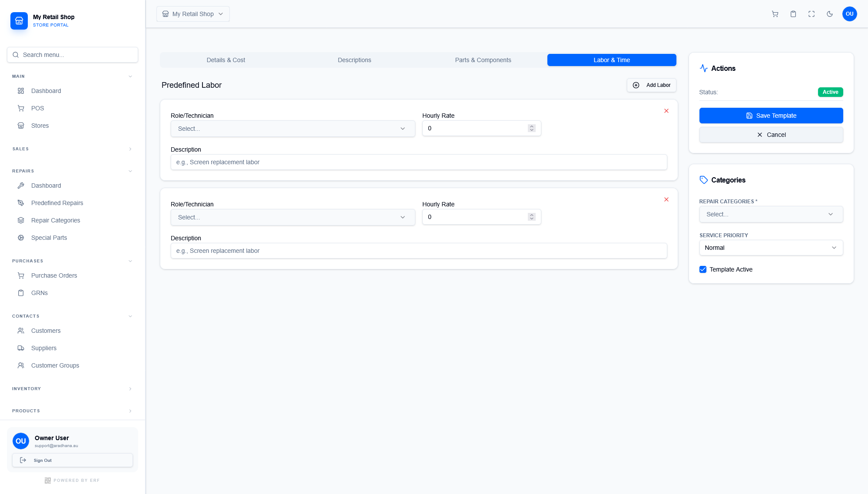Open Purchase Orders page

point(73,275)
